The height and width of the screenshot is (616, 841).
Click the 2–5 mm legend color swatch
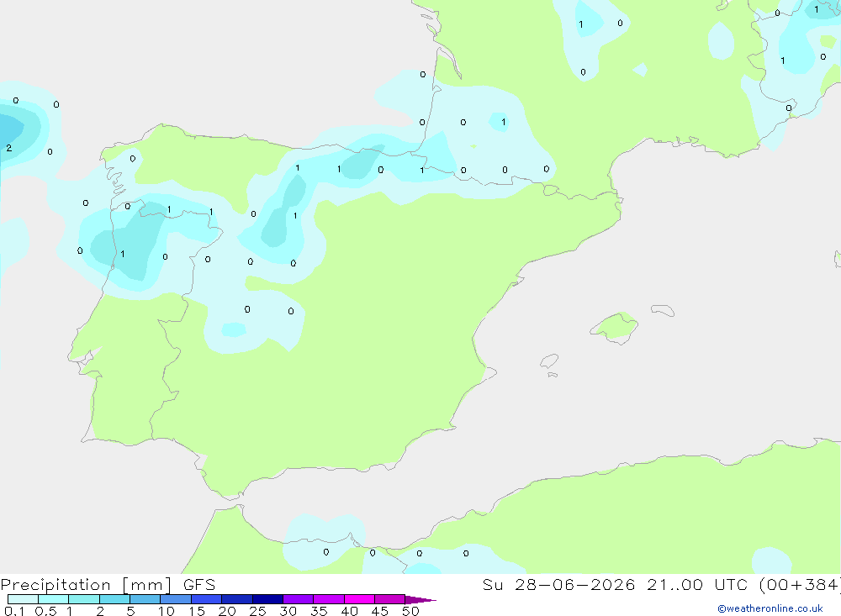[114, 599]
